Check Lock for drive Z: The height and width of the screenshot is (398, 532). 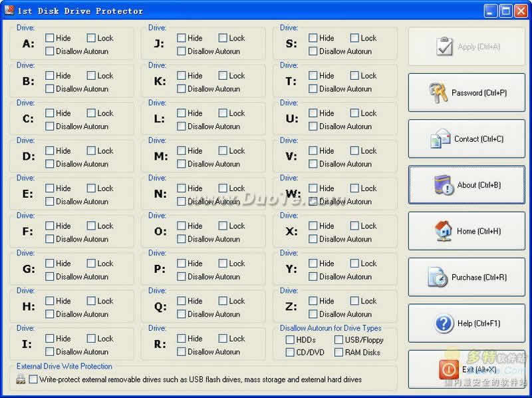pyautogui.click(x=354, y=301)
